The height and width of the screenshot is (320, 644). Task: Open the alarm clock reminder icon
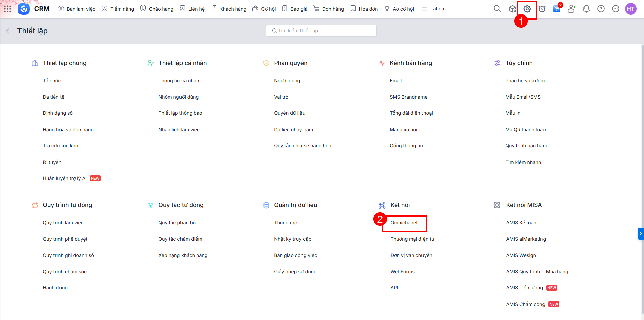[542, 9]
